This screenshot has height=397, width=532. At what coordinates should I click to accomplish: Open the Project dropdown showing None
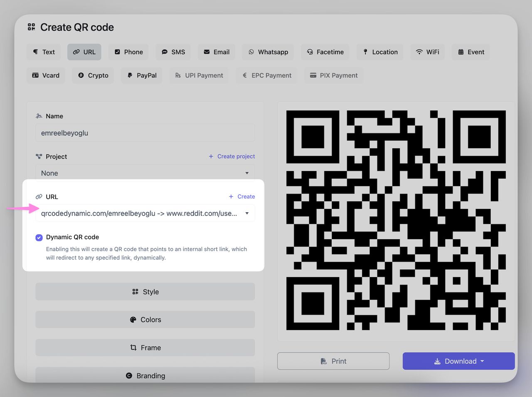click(x=145, y=173)
